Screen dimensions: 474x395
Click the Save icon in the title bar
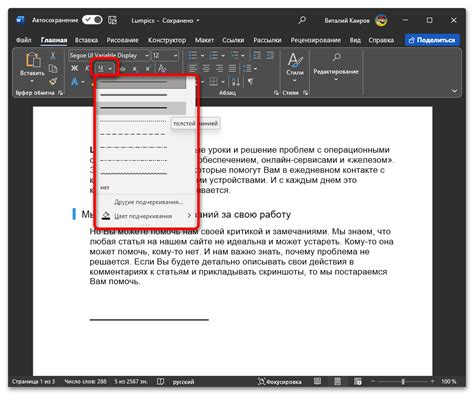pos(112,20)
